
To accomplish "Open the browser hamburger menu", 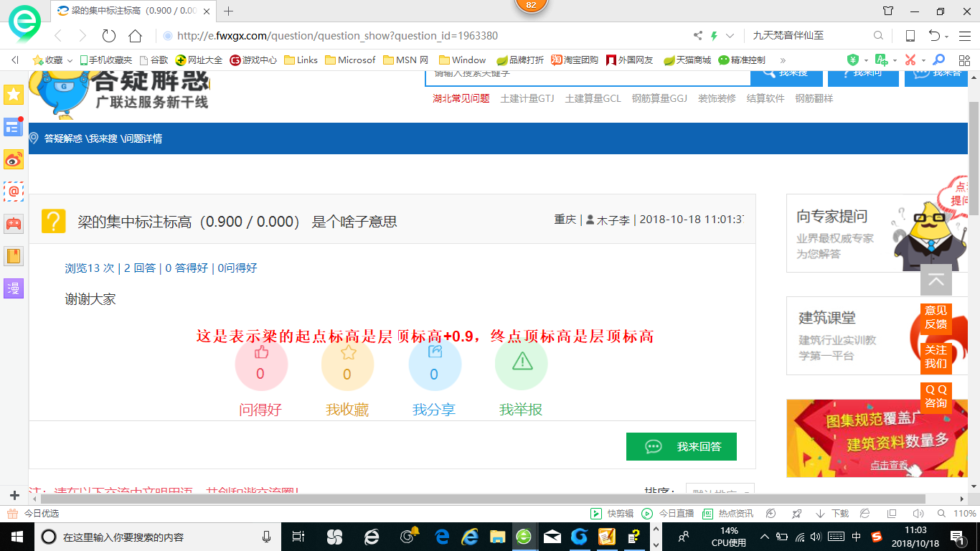I will [965, 36].
